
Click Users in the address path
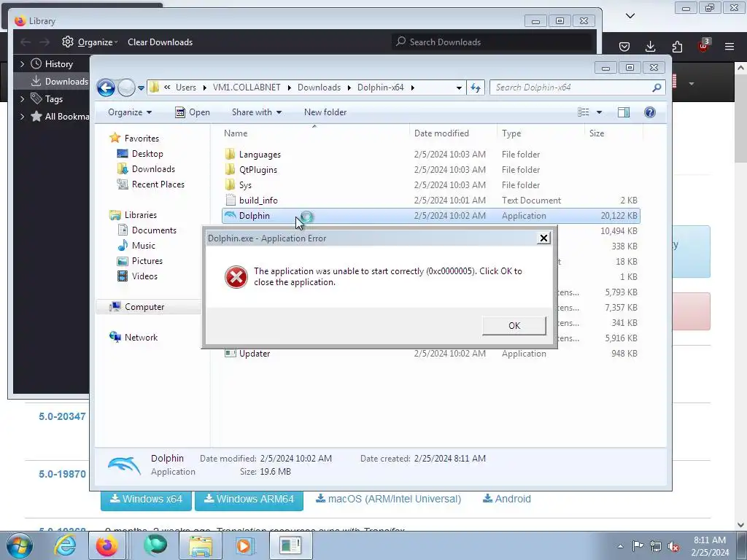tap(186, 87)
